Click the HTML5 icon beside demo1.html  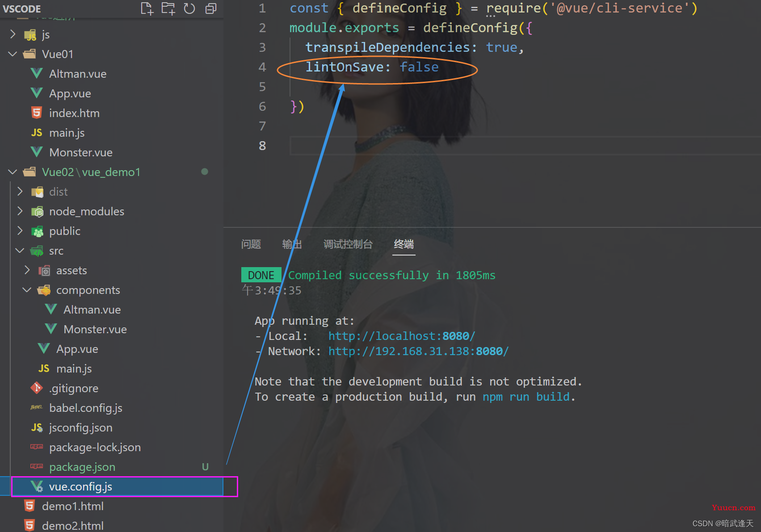pos(29,506)
